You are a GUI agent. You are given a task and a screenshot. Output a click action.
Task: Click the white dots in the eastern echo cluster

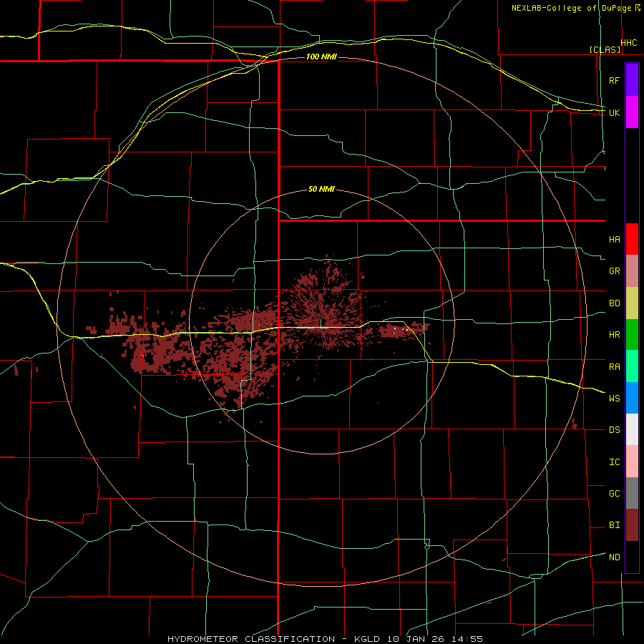(x=401, y=329)
